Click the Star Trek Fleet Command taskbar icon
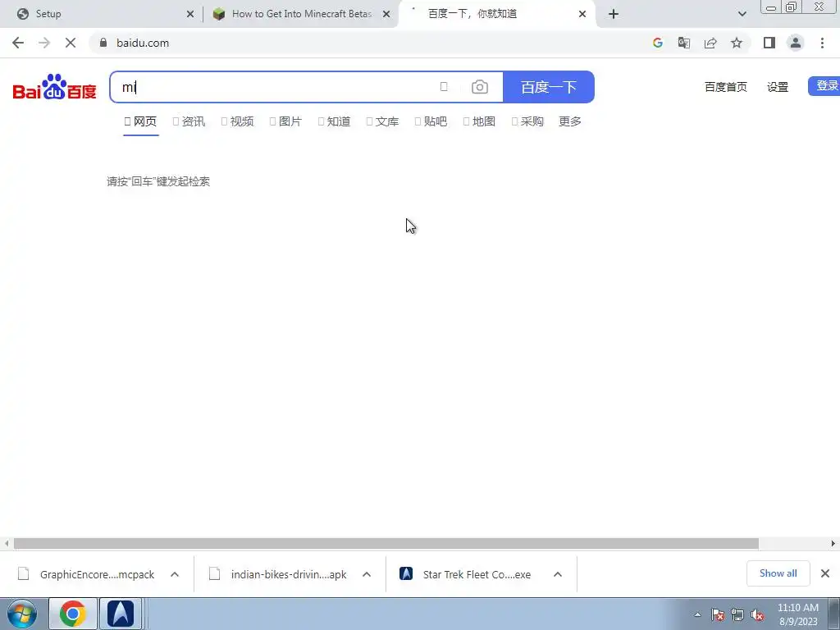840x630 pixels. tap(121, 614)
